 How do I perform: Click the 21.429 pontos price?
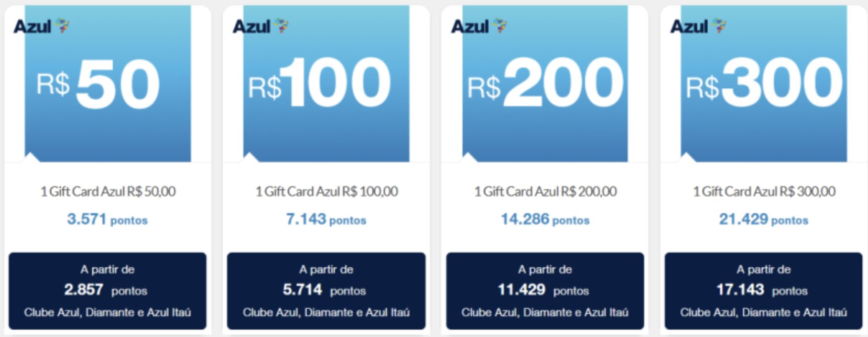click(764, 219)
